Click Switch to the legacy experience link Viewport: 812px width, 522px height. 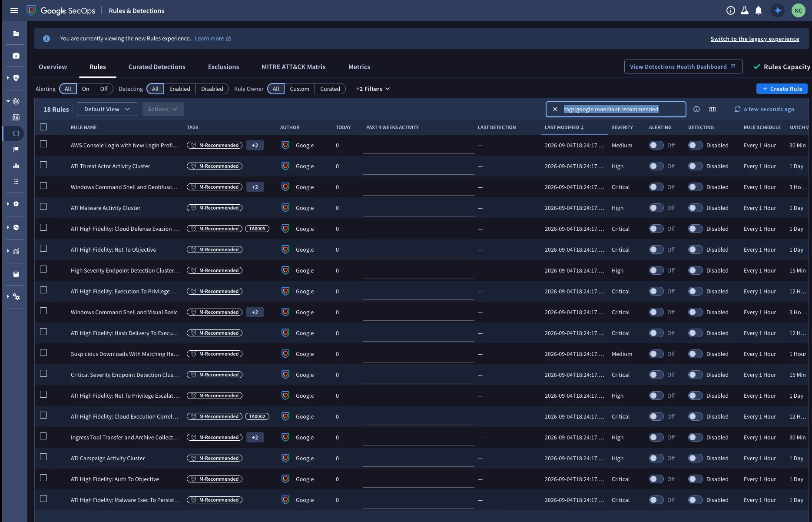click(x=755, y=39)
